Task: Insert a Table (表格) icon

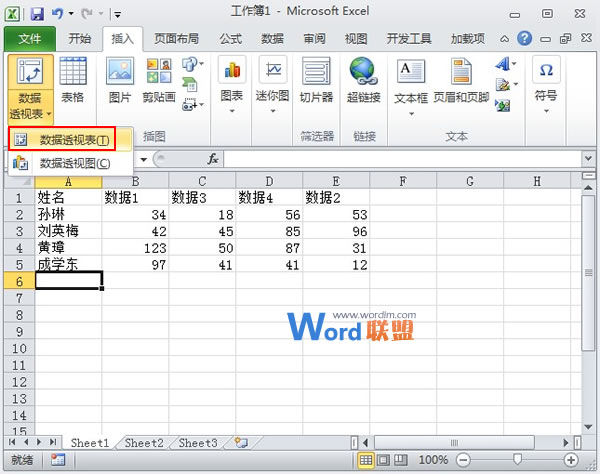Action: (x=73, y=70)
